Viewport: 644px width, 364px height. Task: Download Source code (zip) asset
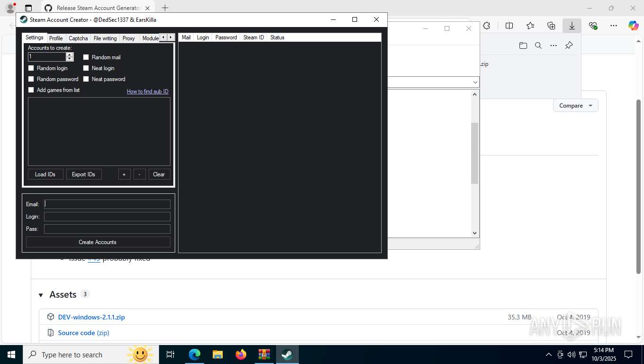pos(83,333)
